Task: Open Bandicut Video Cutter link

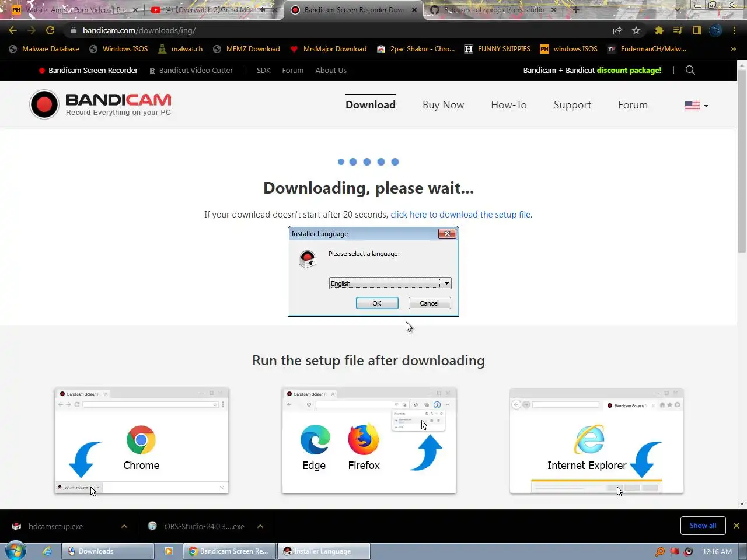Action: [191, 70]
